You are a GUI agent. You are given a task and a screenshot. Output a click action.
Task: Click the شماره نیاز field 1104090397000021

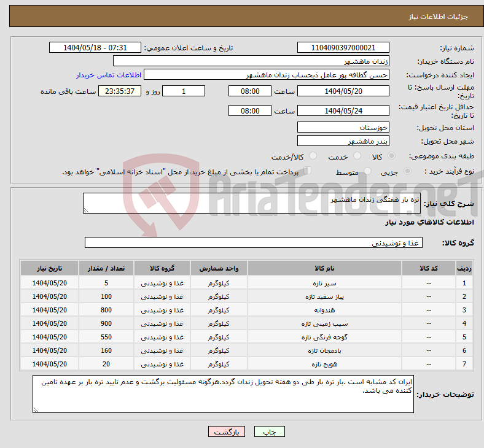click(x=343, y=47)
